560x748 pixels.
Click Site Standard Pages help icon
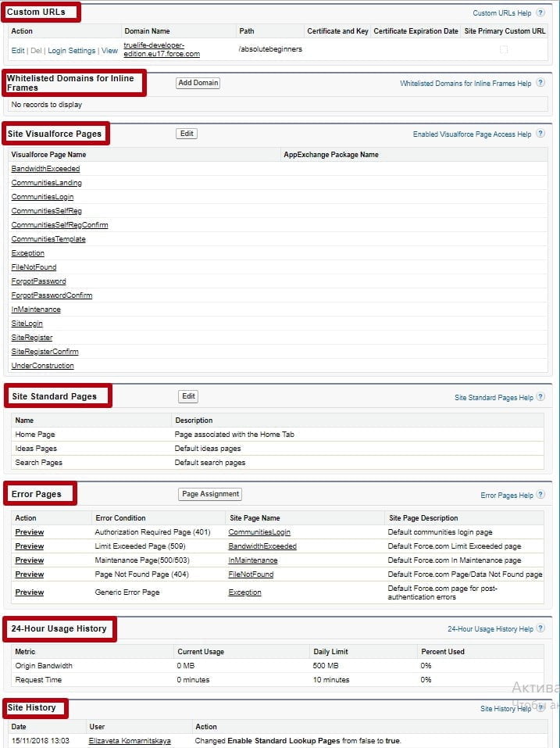pos(540,397)
